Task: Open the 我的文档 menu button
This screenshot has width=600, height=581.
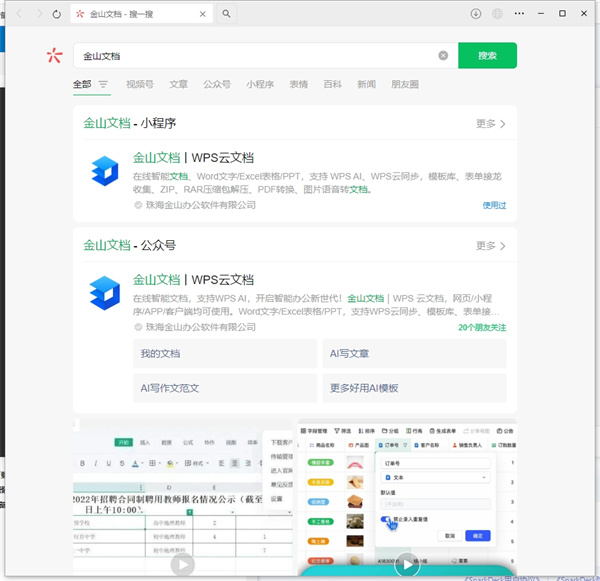Action: [x=225, y=354]
